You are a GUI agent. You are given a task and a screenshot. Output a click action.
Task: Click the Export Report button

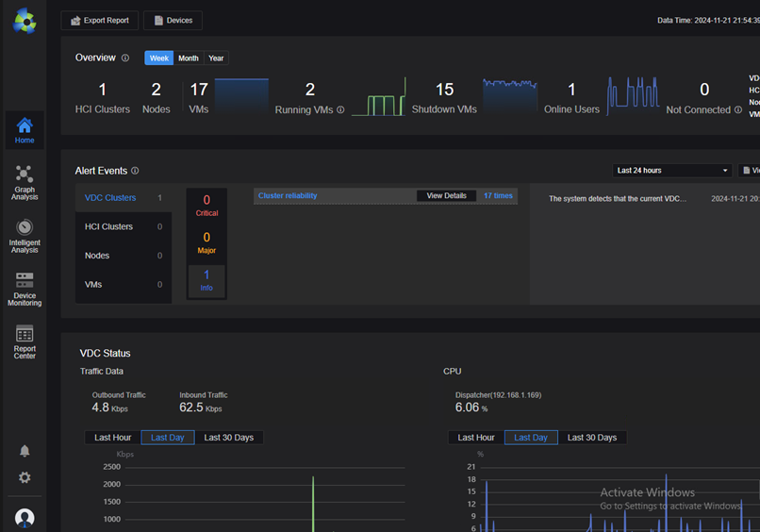[100, 21]
